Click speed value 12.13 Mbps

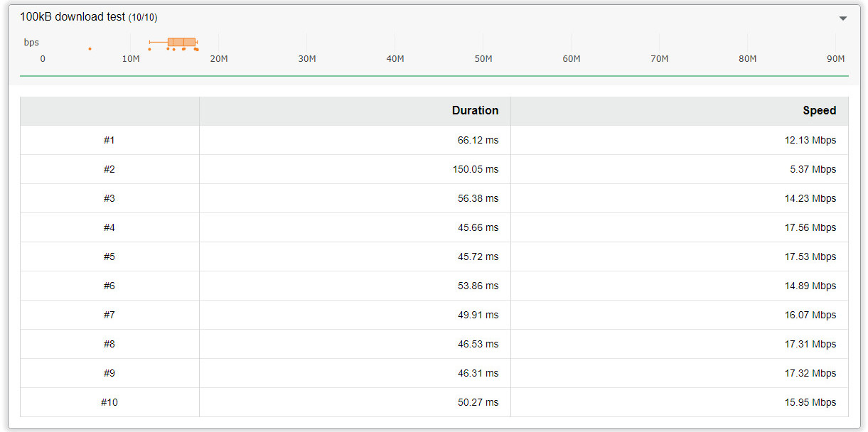[810, 140]
